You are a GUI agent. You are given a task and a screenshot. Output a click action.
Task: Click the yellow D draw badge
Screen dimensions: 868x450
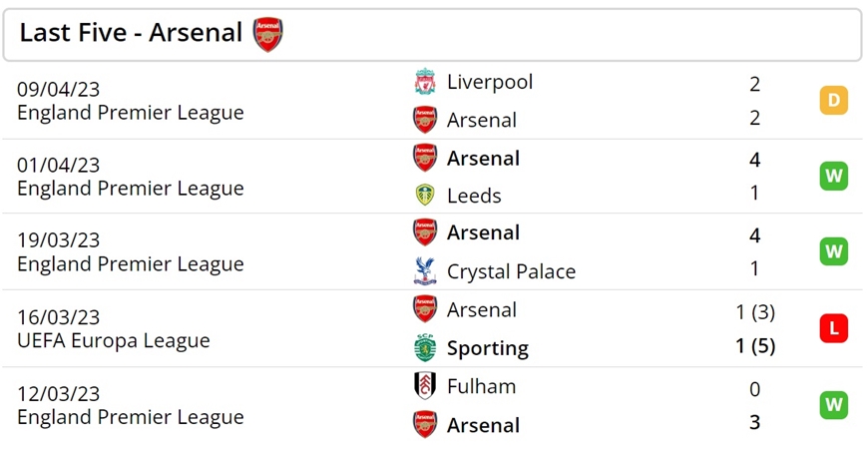[834, 100]
